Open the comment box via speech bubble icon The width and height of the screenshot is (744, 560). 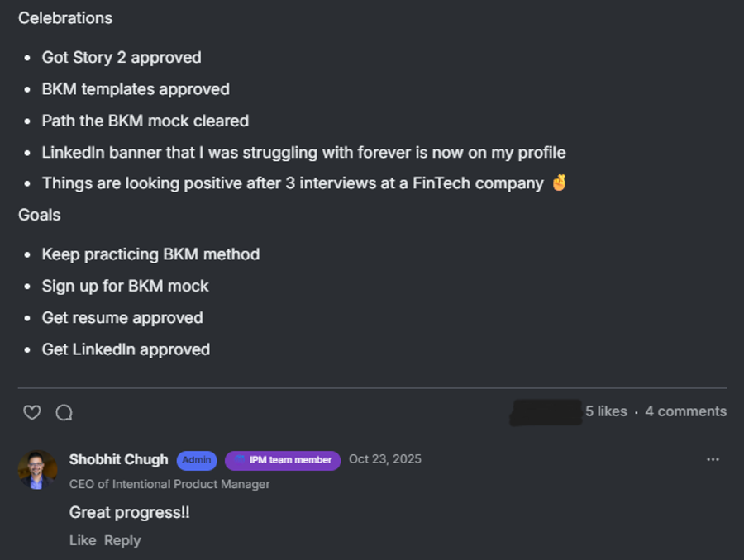[64, 411]
